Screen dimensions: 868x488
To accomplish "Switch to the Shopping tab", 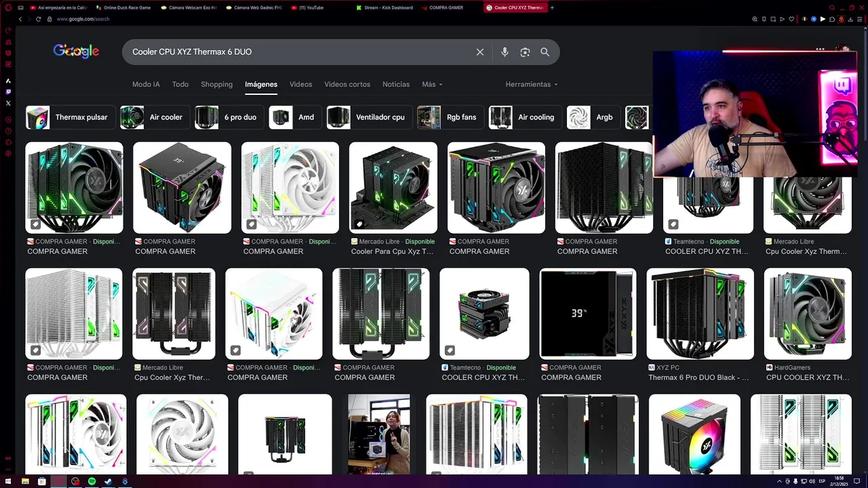I will point(216,84).
